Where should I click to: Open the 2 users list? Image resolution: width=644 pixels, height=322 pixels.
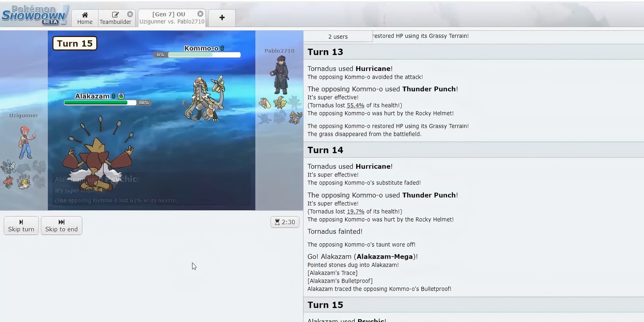pos(338,37)
